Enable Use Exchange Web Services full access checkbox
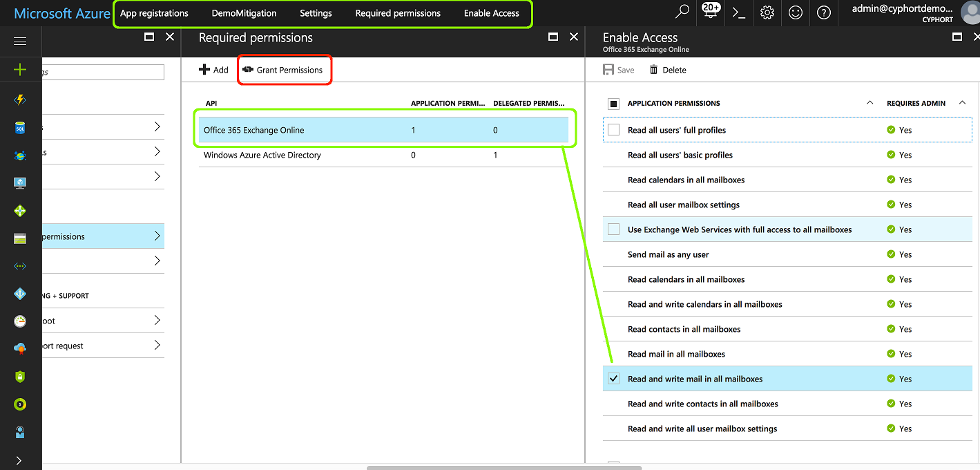The image size is (980, 470). [x=613, y=229]
